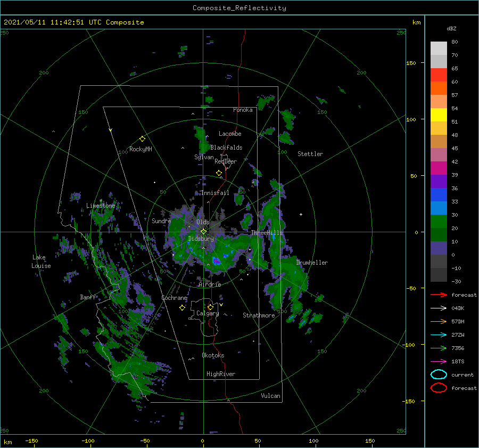Click the blue 36 dBZ color swatch

[x=439, y=195]
